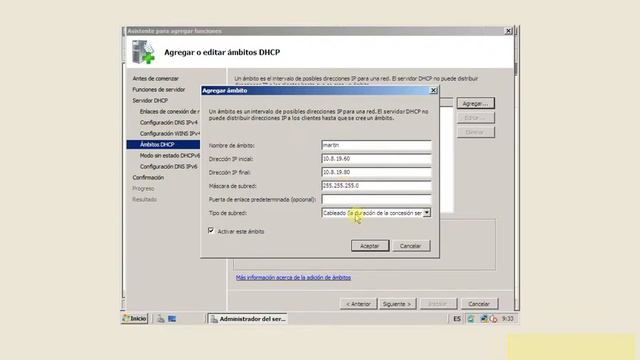
Task: Click the red alert tray icon
Action: coord(493,319)
